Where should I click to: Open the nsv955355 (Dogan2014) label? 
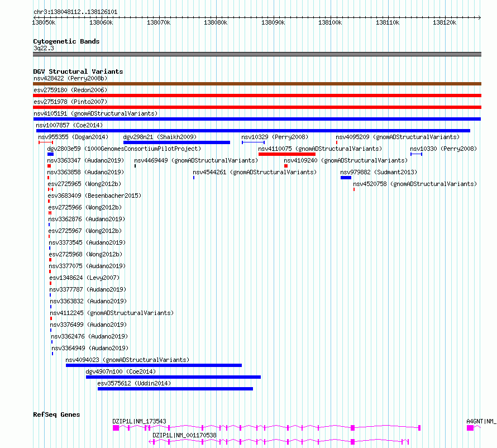73,137
